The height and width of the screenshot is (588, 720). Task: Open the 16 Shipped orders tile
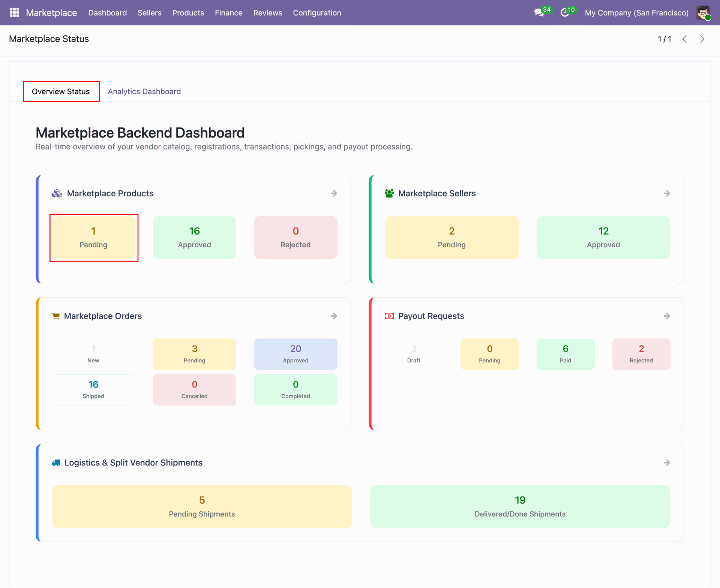(93, 390)
